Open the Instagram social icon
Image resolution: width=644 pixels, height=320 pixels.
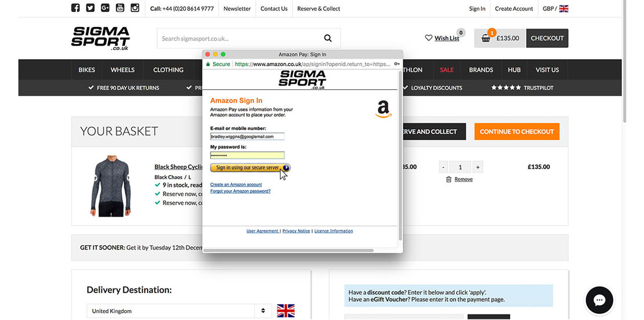click(x=135, y=8)
